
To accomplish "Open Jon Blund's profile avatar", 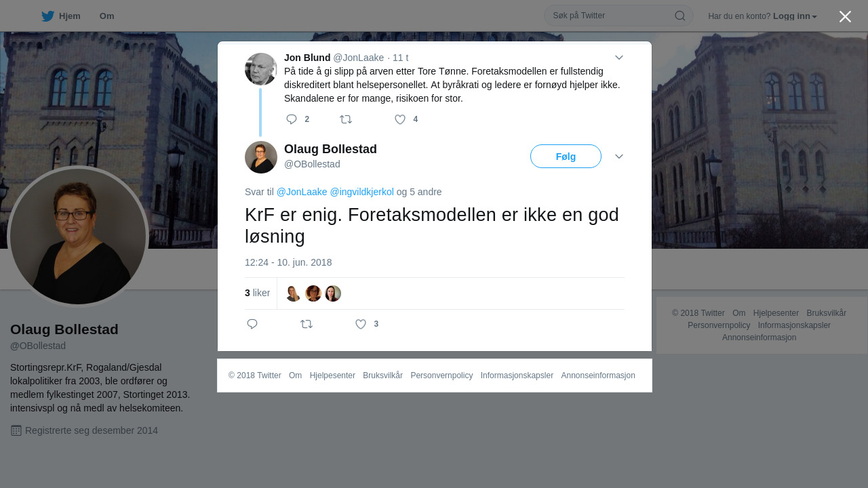I will pyautogui.click(x=261, y=69).
